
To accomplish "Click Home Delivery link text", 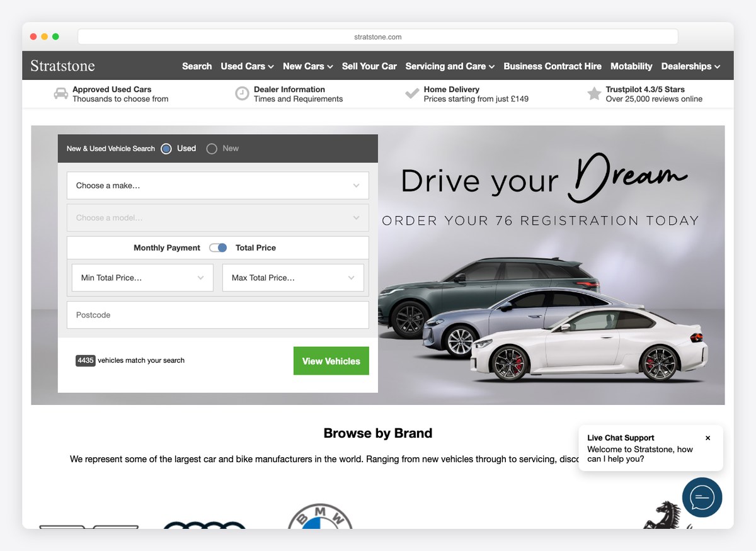I will click(451, 89).
